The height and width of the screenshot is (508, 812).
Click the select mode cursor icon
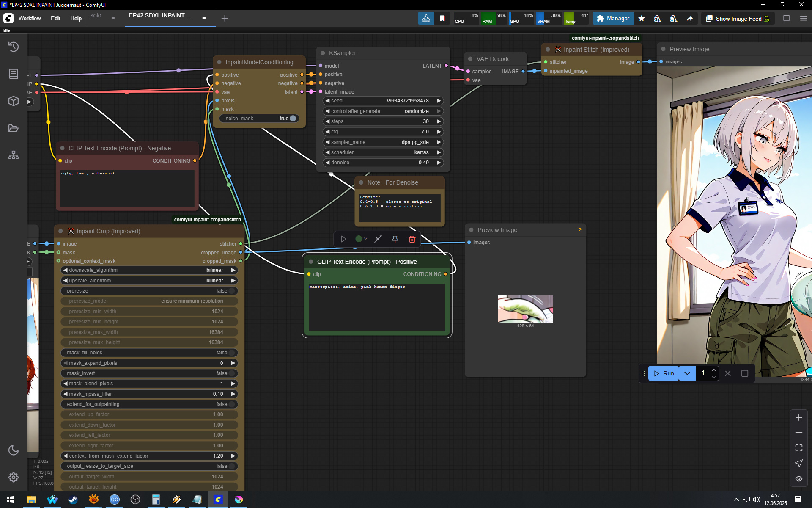799,464
